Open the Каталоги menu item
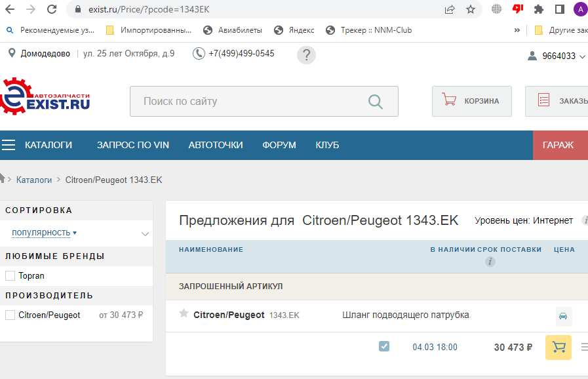This screenshot has height=379, width=588. tap(49, 145)
